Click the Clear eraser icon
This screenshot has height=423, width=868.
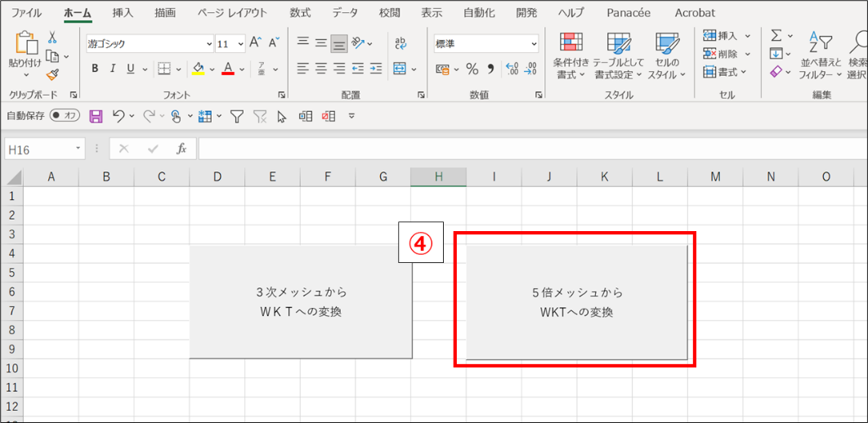776,71
